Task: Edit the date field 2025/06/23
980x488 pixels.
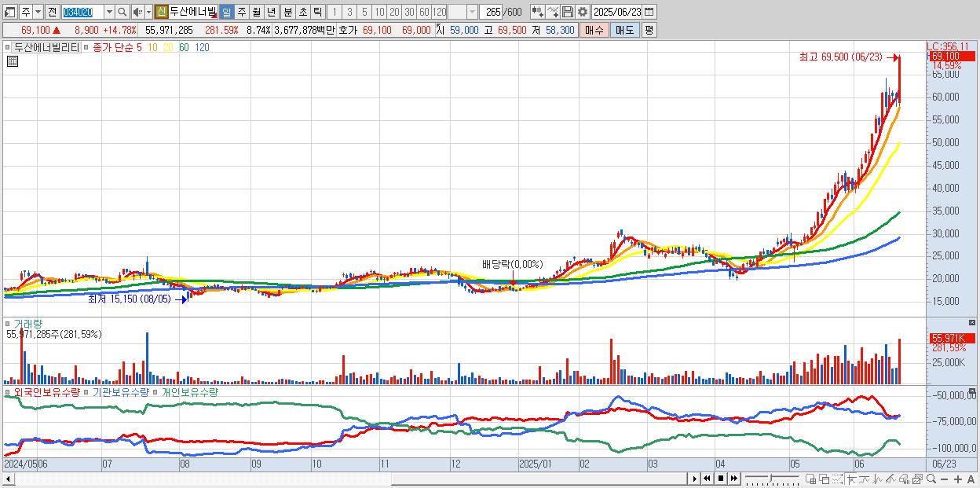Action: coord(617,12)
